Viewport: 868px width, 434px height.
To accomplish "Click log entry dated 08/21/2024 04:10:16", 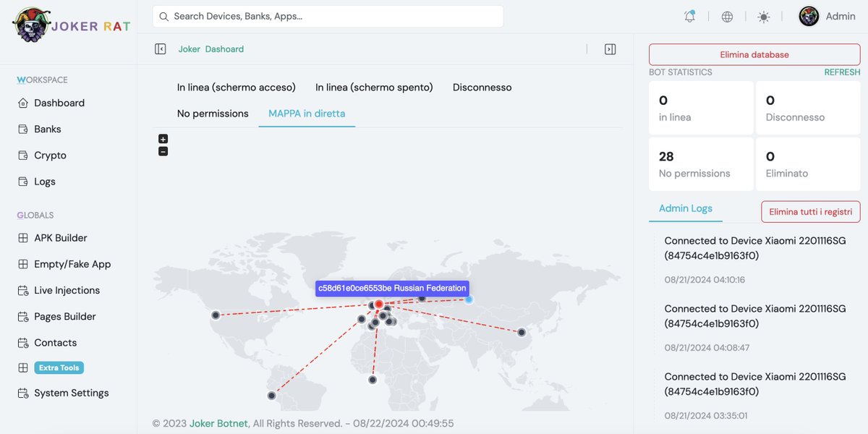I will click(755, 260).
